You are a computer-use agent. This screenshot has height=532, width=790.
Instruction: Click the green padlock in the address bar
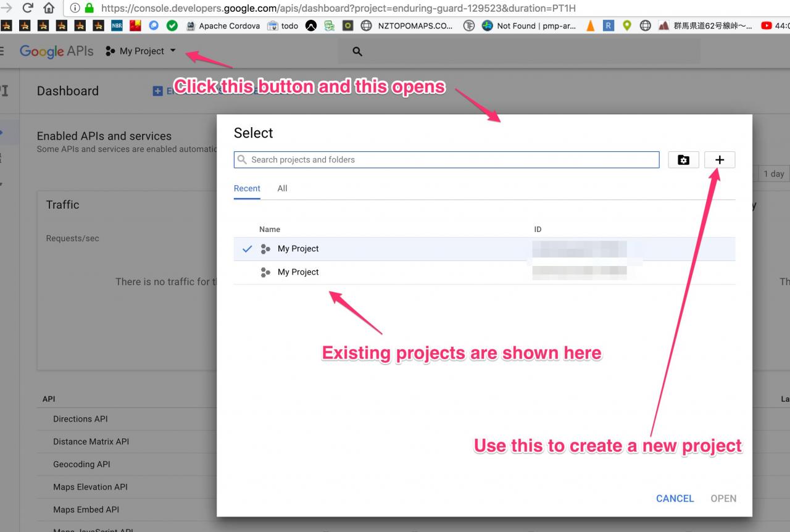(x=89, y=8)
